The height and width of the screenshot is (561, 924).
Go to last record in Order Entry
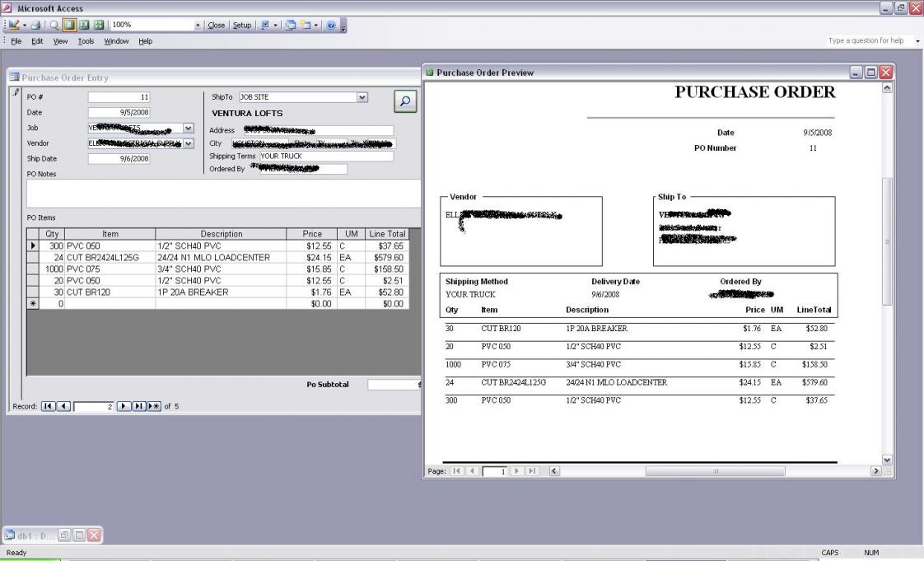pos(139,406)
